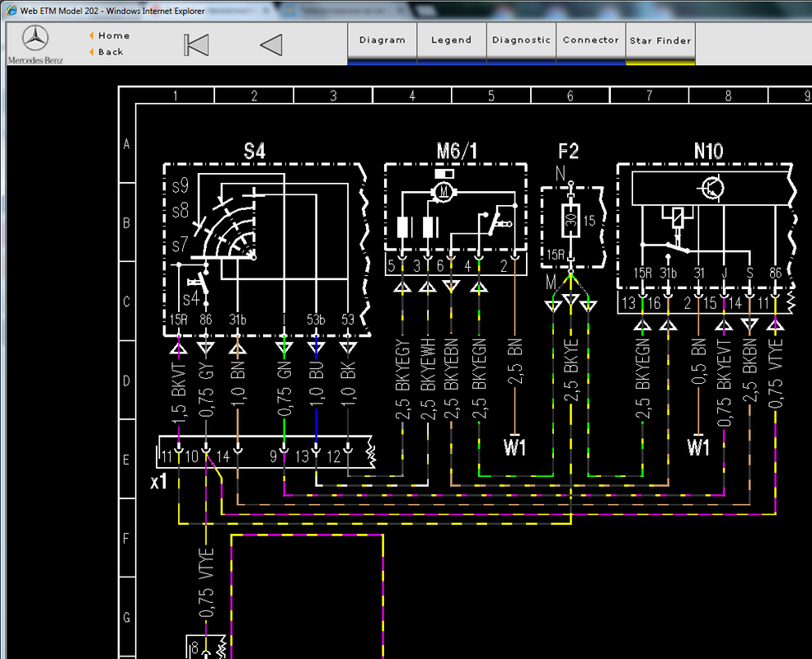Open the Star Finder tab
Screen dimensions: 812x659
tap(660, 41)
